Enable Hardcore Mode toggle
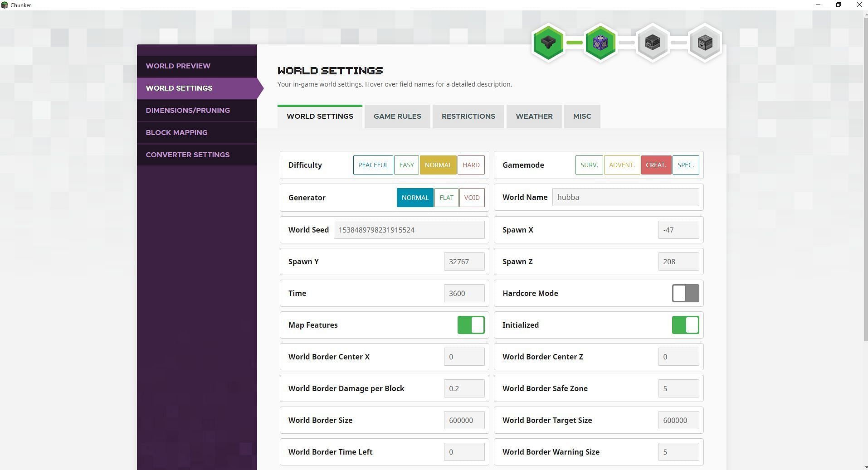The height and width of the screenshot is (470, 868). (685, 293)
